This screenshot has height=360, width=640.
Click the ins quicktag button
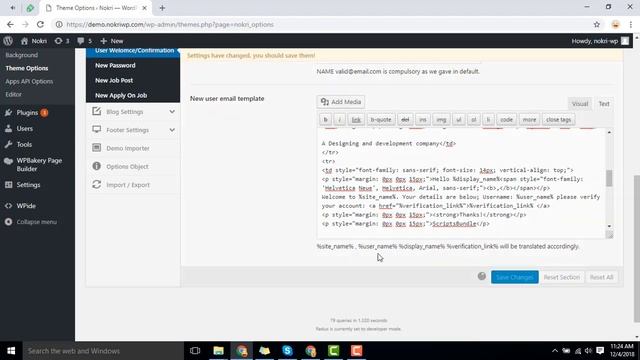coord(423,120)
